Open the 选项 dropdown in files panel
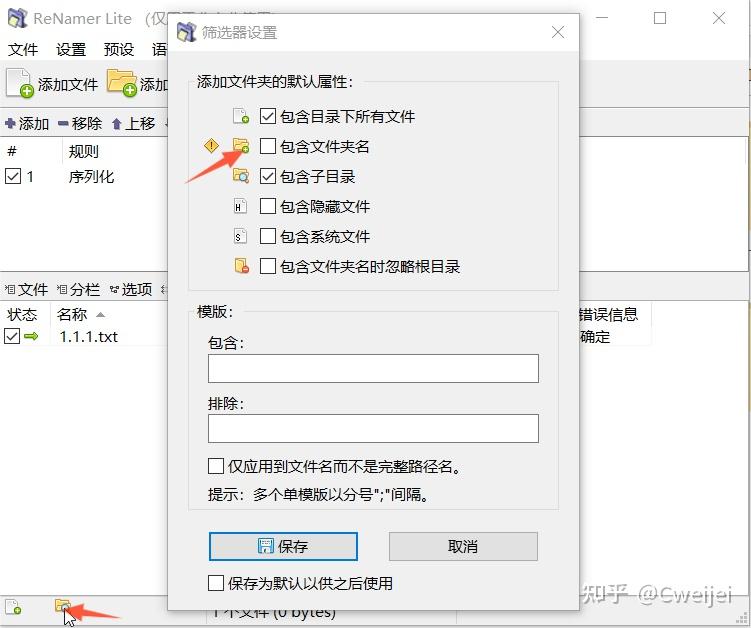This screenshot has height=628, width=751. pos(131,289)
